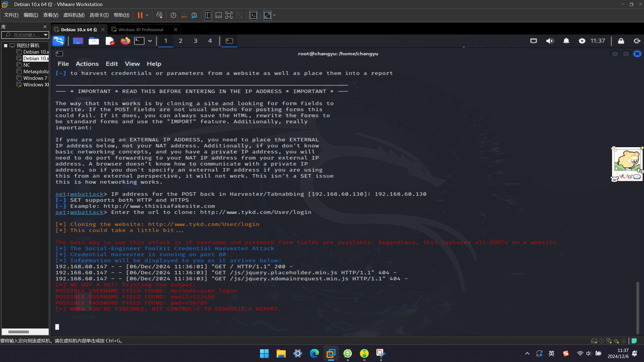Open the file manager from Kali panel

pyautogui.click(x=93, y=41)
